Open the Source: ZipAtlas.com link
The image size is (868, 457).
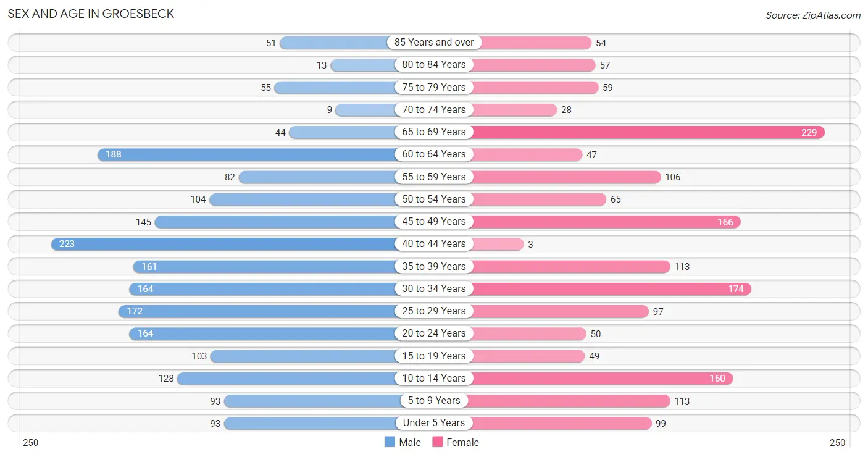point(813,15)
